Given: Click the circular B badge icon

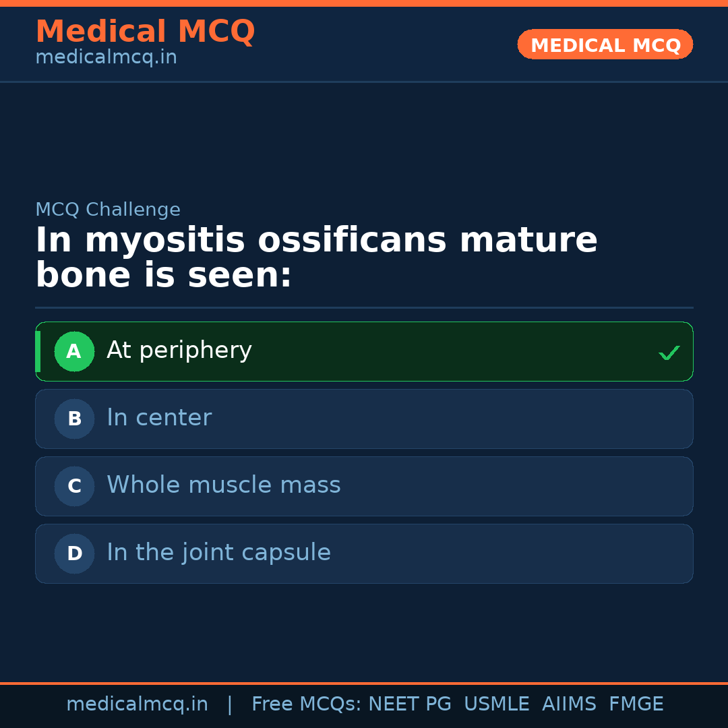Looking at the screenshot, I should pos(74,419).
